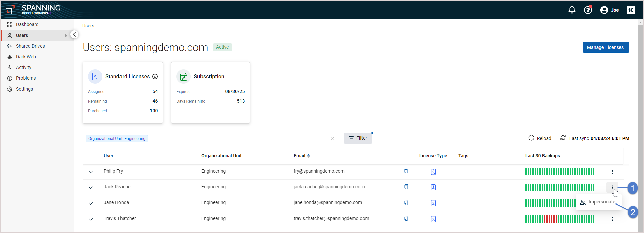Expand the Philip Fry row

tap(91, 172)
